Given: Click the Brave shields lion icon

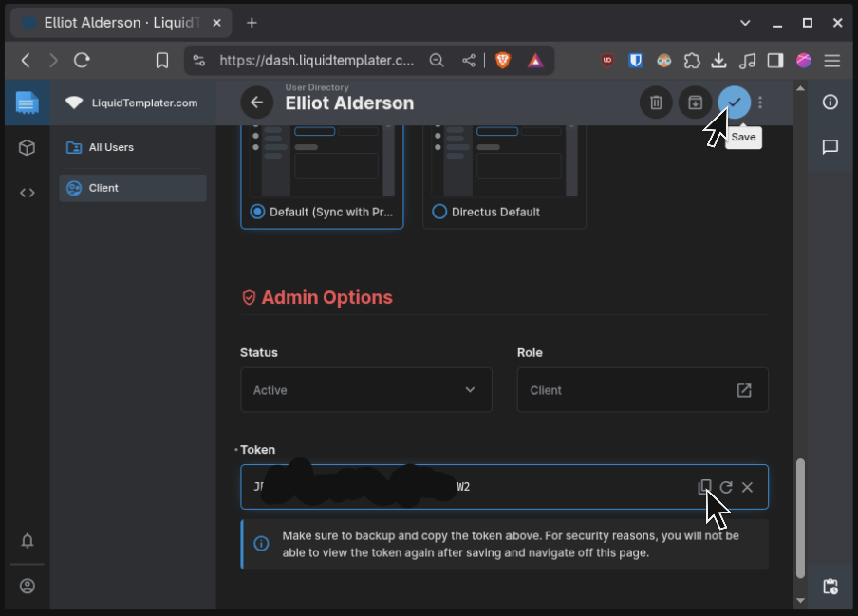Looking at the screenshot, I should point(502,60).
